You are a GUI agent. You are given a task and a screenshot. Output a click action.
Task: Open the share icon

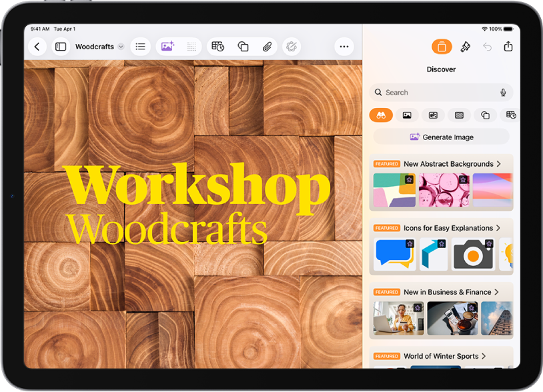(508, 47)
